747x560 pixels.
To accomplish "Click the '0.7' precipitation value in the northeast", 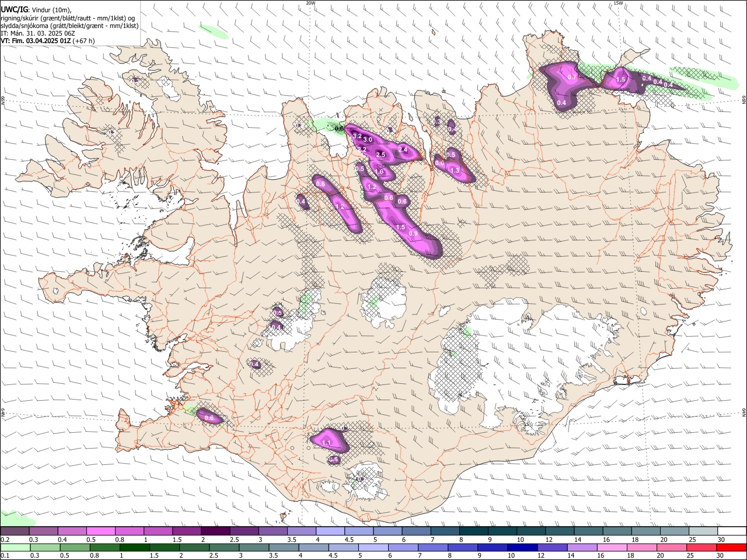I will pyautogui.click(x=572, y=77).
